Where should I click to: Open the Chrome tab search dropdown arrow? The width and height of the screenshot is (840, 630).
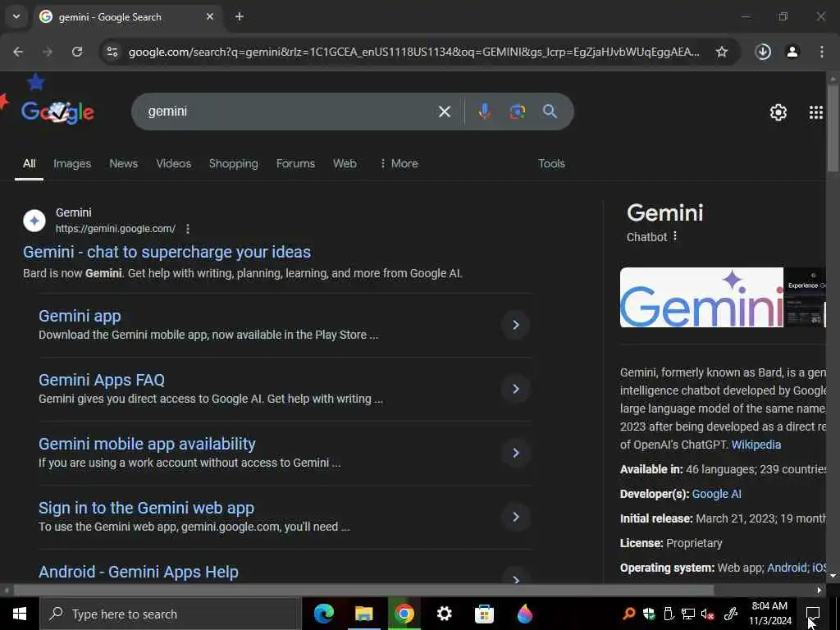[x=16, y=16]
